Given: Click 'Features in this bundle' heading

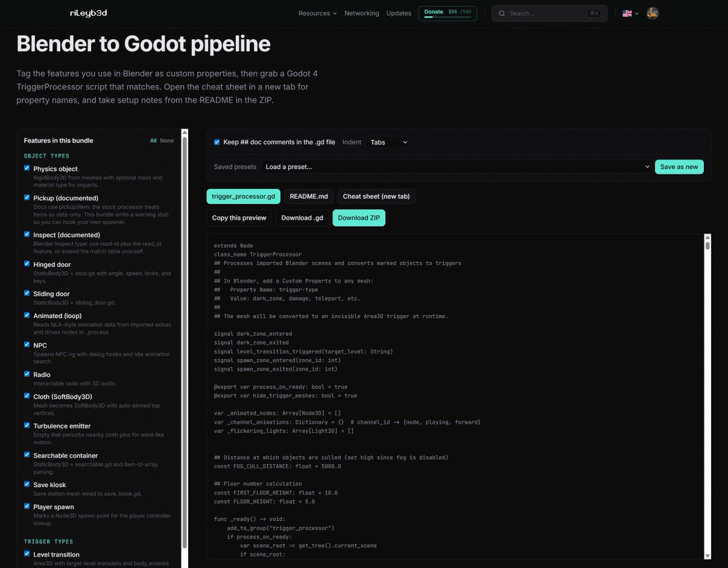Looking at the screenshot, I should tap(58, 141).
